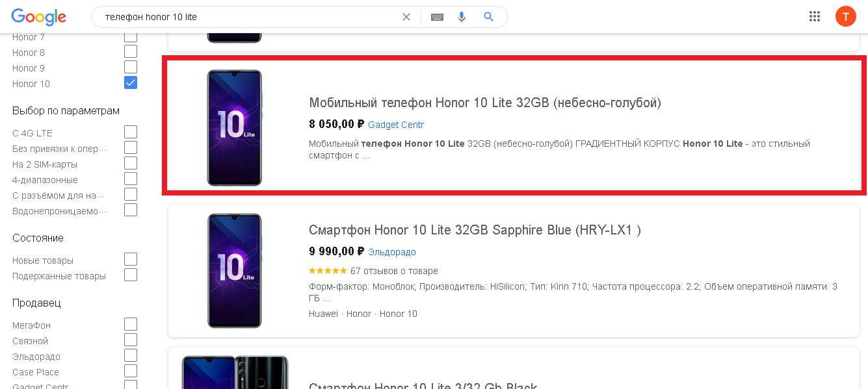Open the Sapphire Blue (HRY-LX1) product title
This screenshot has height=389, width=868.
click(475, 230)
